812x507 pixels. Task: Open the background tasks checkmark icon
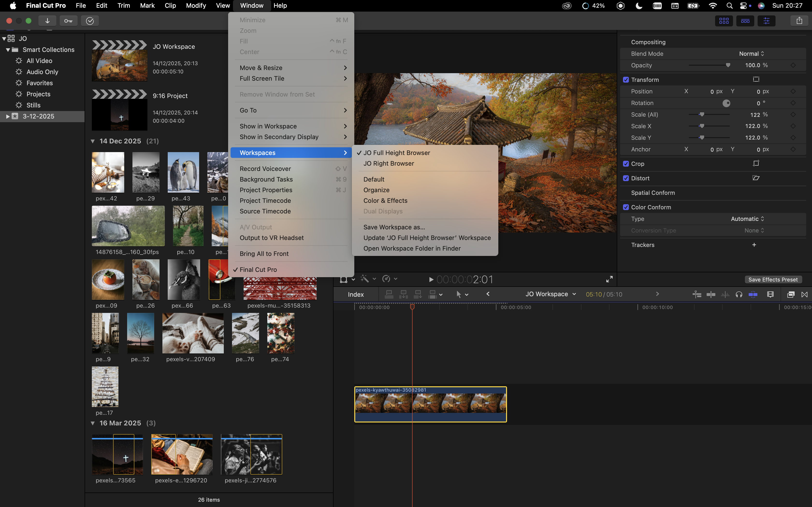tap(90, 21)
